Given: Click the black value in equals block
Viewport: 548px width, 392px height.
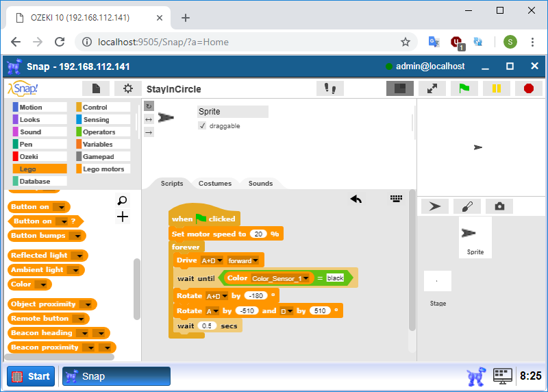Looking at the screenshot, I should coord(335,278).
